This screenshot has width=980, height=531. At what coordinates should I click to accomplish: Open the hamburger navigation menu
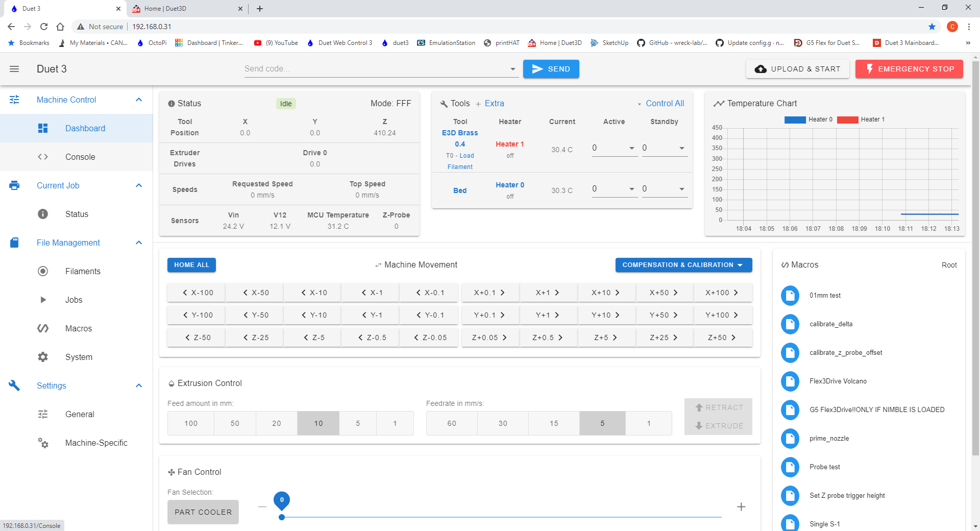tap(14, 69)
